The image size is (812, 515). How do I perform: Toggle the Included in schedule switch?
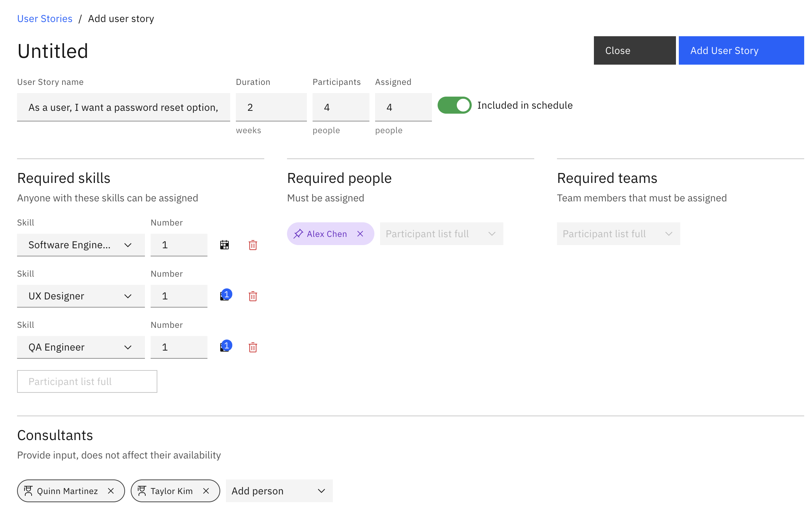pyautogui.click(x=455, y=105)
